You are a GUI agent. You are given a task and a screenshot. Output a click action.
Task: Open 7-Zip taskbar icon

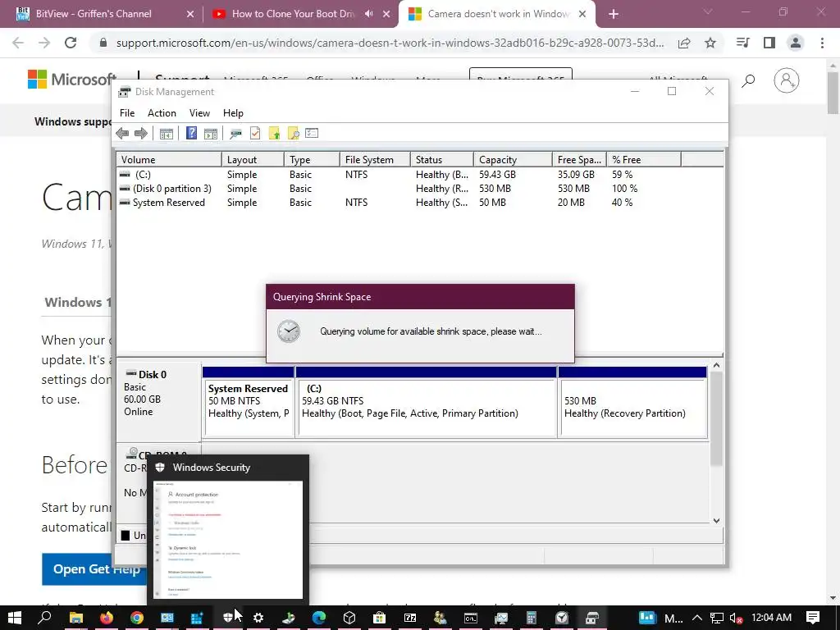[410, 618]
